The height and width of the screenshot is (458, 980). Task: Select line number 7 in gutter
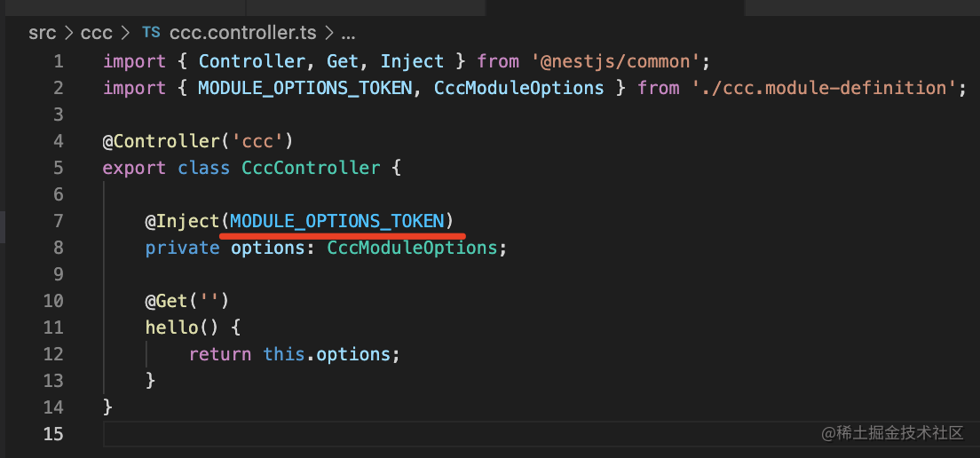tap(59, 221)
